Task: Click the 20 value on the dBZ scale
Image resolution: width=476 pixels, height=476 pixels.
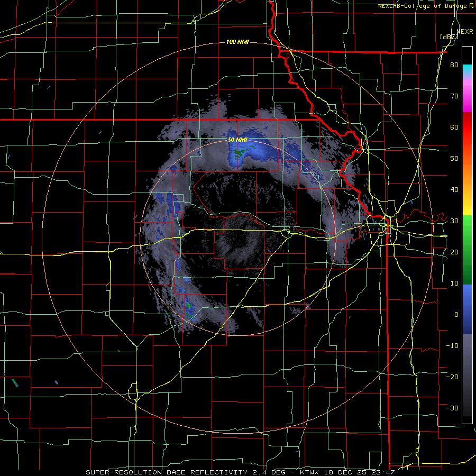Action: [x=454, y=252]
